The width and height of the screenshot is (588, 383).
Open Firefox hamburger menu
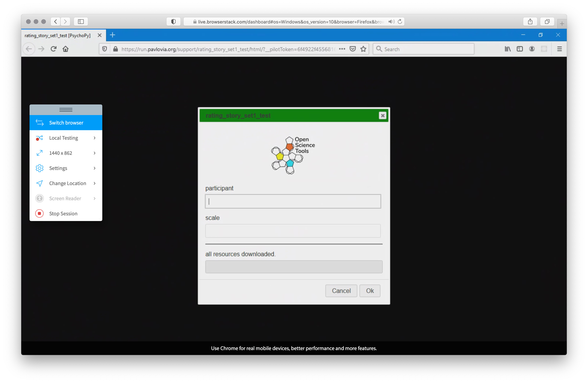(x=559, y=49)
